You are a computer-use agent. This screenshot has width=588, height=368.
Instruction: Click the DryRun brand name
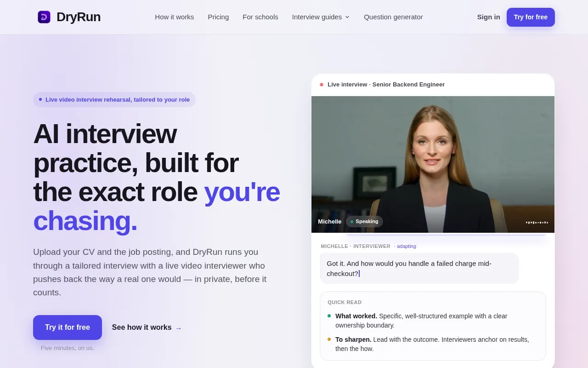tap(79, 17)
